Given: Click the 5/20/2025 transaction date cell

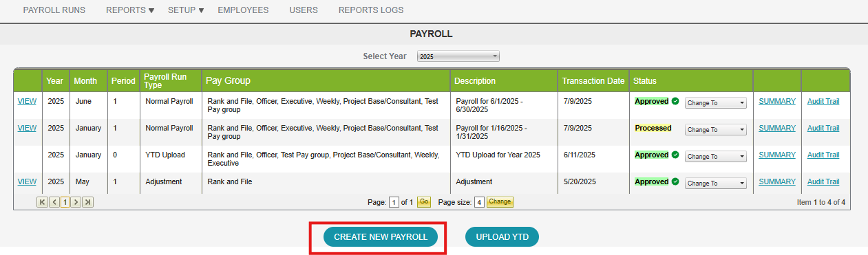Looking at the screenshot, I should 579,181.
